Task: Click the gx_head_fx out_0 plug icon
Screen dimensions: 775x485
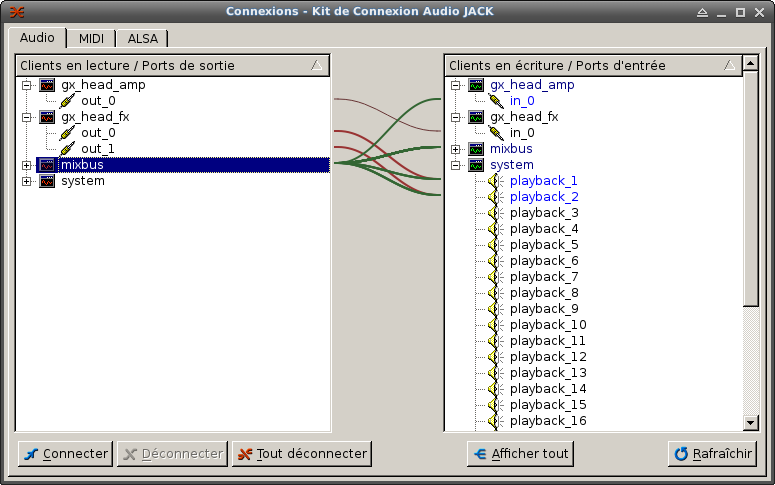Action: coord(67,133)
